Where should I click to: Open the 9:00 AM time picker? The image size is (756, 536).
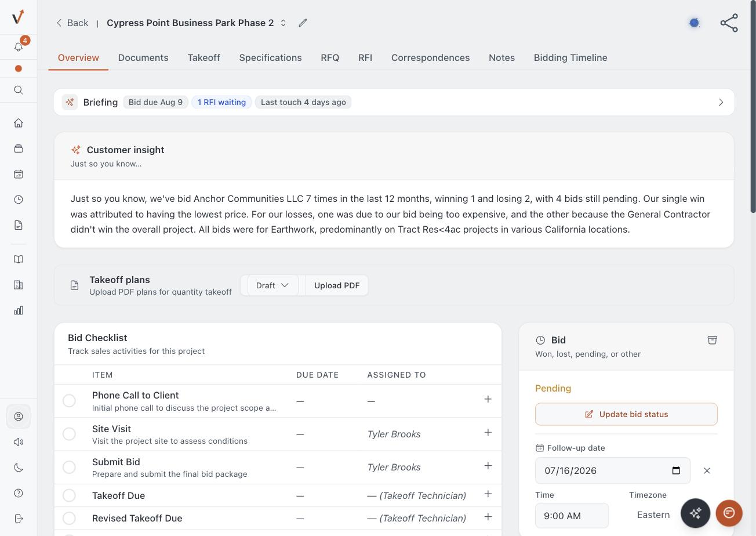[x=572, y=516]
